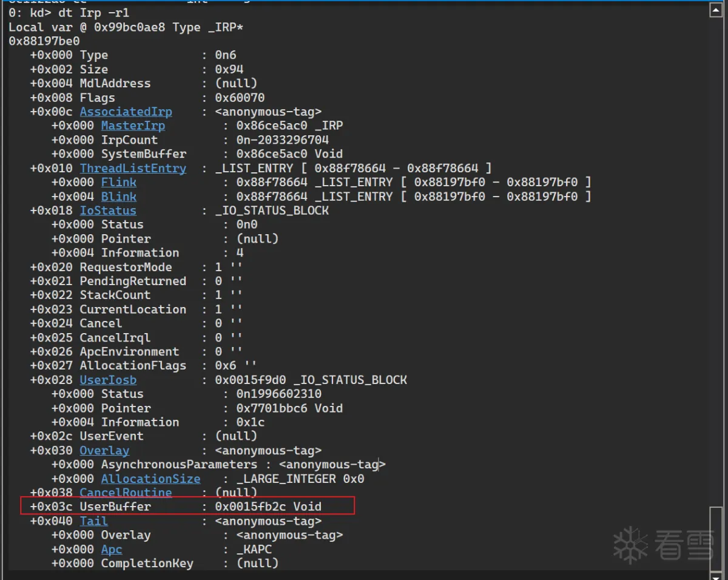Image resolution: width=728 pixels, height=580 pixels.
Task: Expand the Tail field link
Action: click(x=93, y=521)
